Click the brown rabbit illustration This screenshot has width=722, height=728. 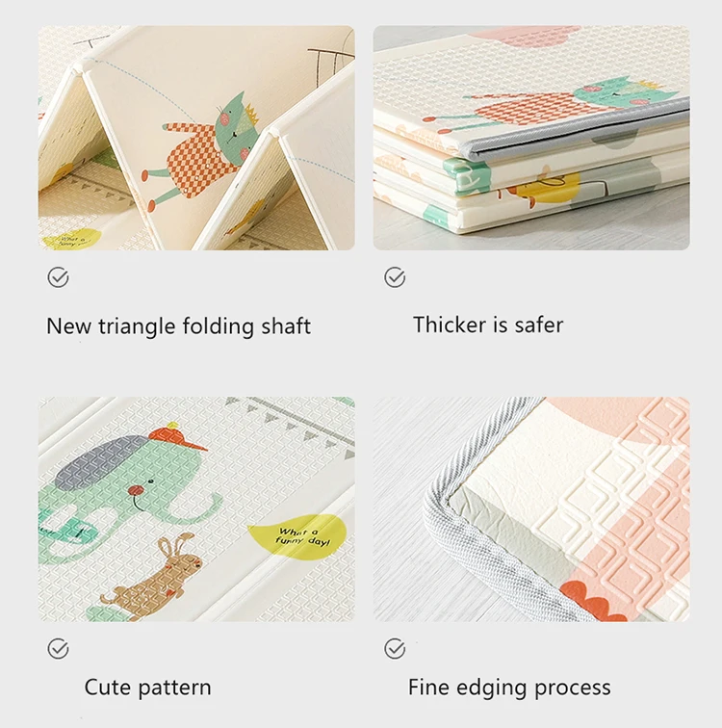(x=153, y=576)
